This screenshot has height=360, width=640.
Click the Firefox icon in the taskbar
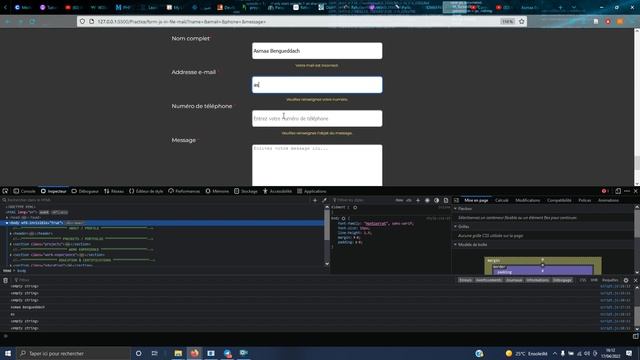194,353
